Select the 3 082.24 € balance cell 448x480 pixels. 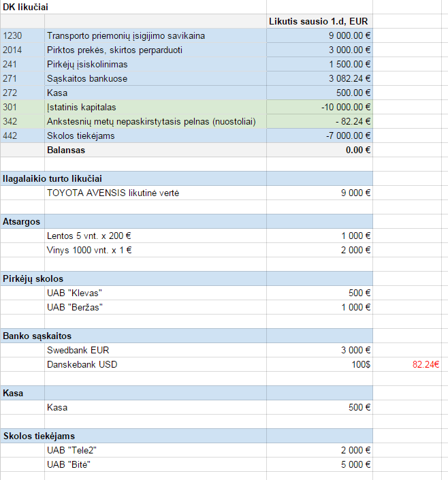(319, 78)
